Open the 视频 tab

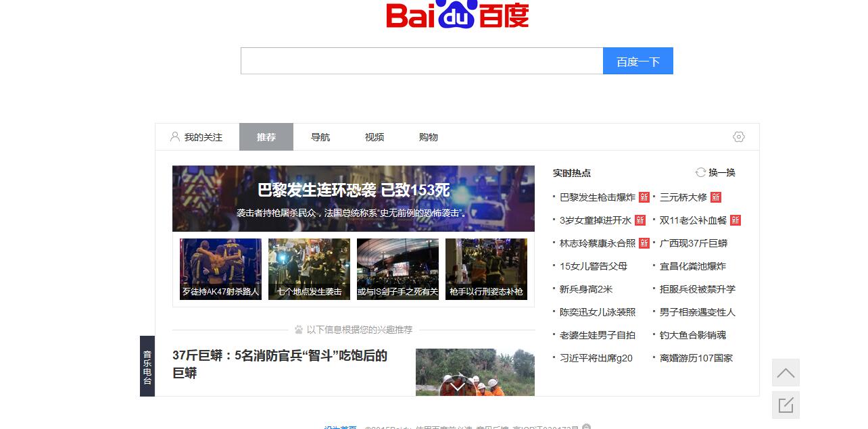(375, 136)
